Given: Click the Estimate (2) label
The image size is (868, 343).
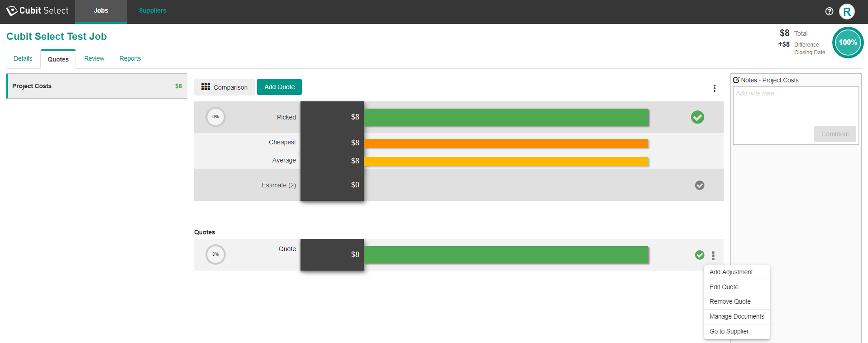Looking at the screenshot, I should (279, 185).
